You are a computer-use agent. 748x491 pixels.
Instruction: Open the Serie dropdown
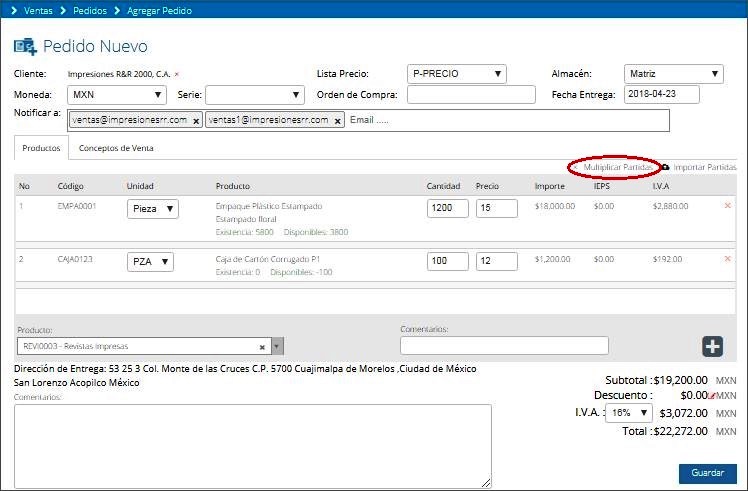pos(255,95)
